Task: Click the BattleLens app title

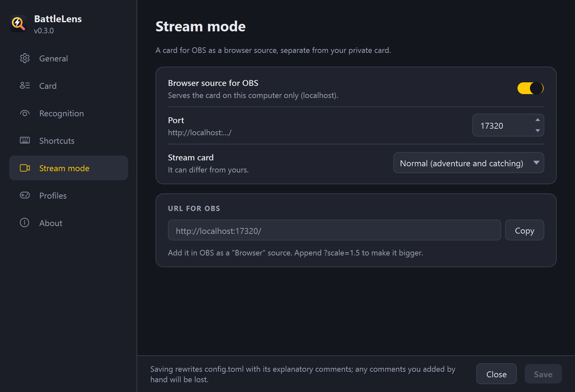Action: [58, 19]
